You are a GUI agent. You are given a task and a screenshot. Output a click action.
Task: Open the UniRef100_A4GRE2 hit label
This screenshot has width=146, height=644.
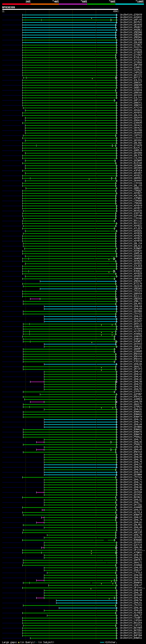click(131, 30)
